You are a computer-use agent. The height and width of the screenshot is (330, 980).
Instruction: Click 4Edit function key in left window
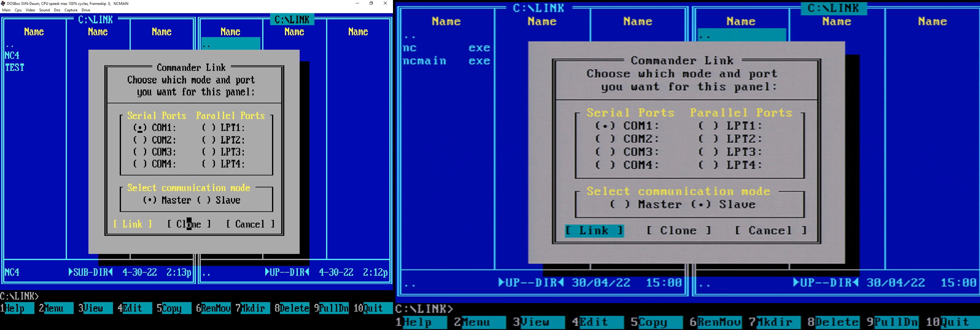(135, 308)
